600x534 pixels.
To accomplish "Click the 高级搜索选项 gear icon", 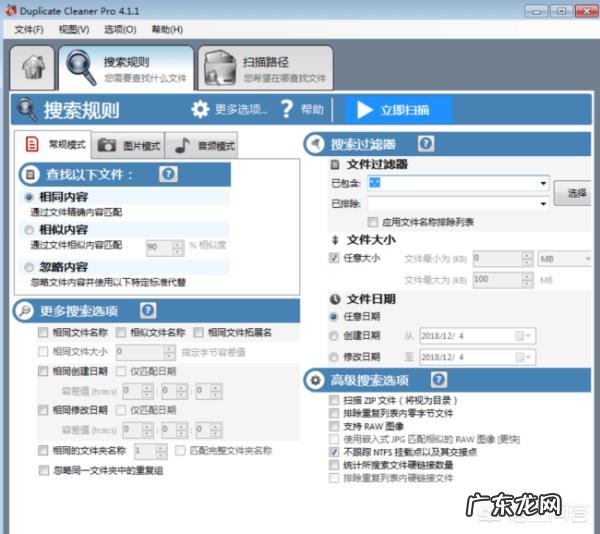I will pyautogui.click(x=315, y=380).
